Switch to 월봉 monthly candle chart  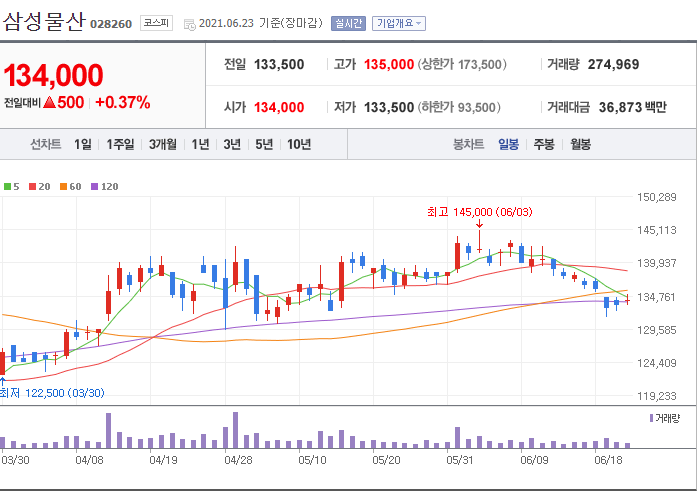(581, 144)
